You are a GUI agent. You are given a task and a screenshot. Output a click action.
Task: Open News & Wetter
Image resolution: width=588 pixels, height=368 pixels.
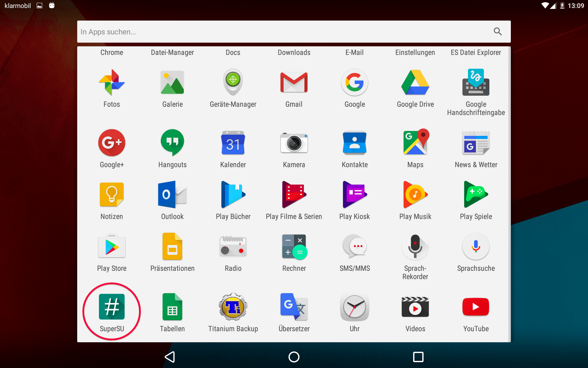[476, 143]
